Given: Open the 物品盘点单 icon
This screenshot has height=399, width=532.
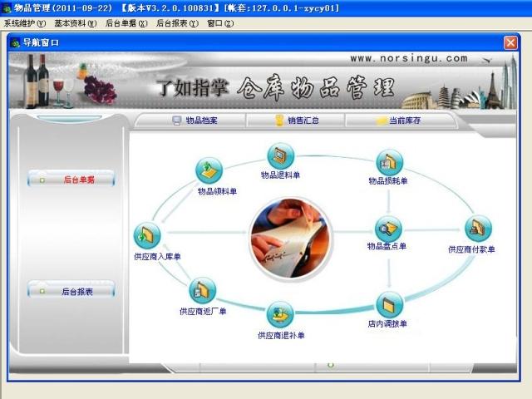Looking at the screenshot, I should pyautogui.click(x=388, y=229).
